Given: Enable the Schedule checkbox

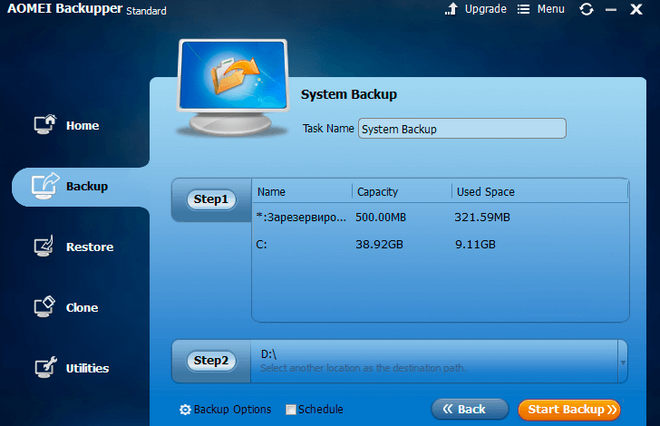Looking at the screenshot, I should pos(291,410).
